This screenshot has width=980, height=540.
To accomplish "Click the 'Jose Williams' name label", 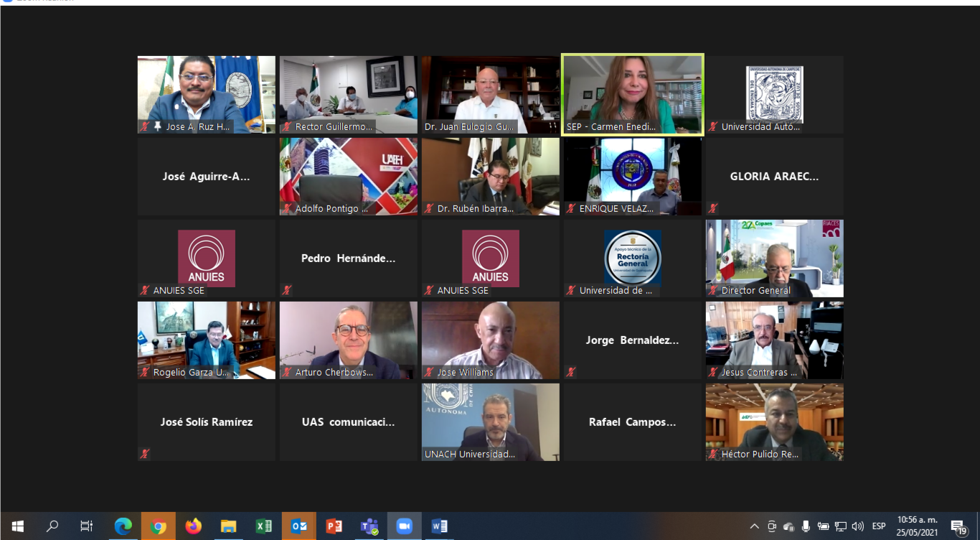I will pos(466,373).
